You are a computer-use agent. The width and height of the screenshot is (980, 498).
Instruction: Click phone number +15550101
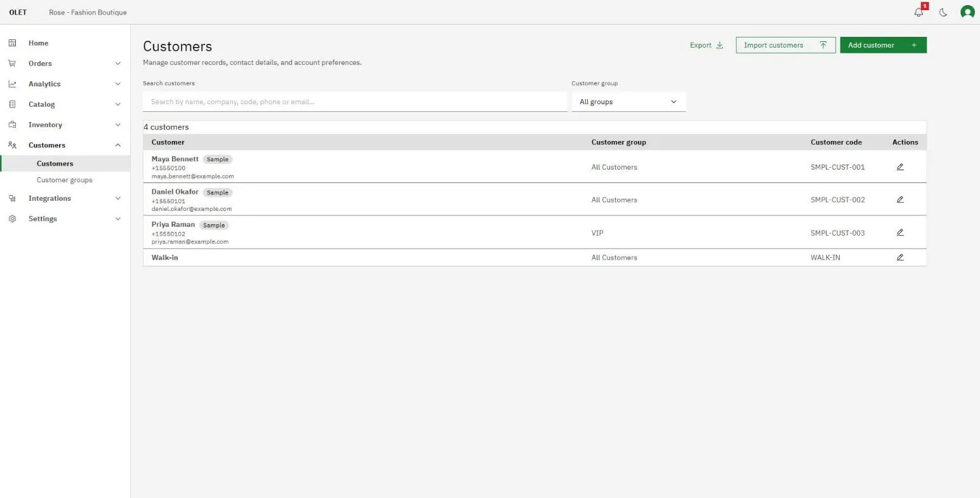(168, 201)
